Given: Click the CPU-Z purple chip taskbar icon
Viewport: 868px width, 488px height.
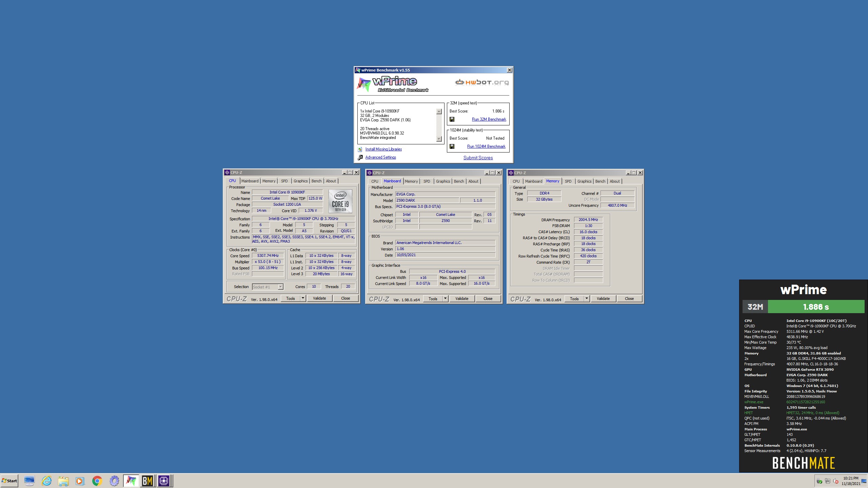Looking at the screenshot, I should (164, 481).
